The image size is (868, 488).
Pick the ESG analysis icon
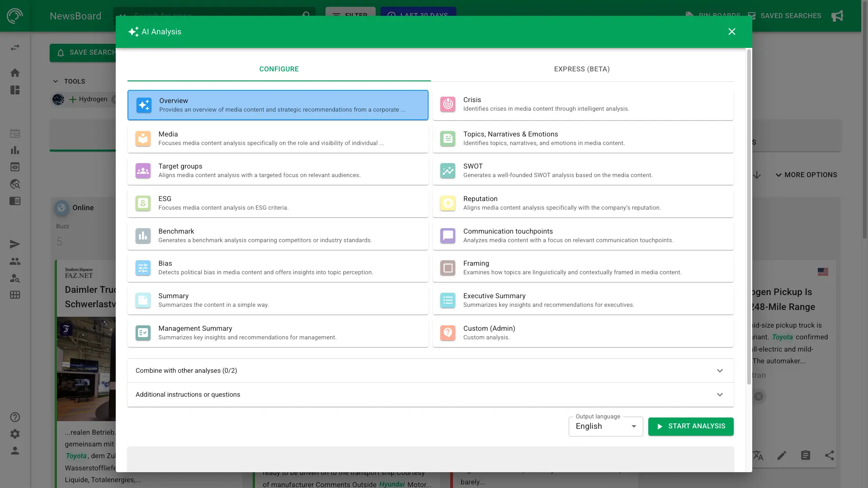(x=143, y=203)
